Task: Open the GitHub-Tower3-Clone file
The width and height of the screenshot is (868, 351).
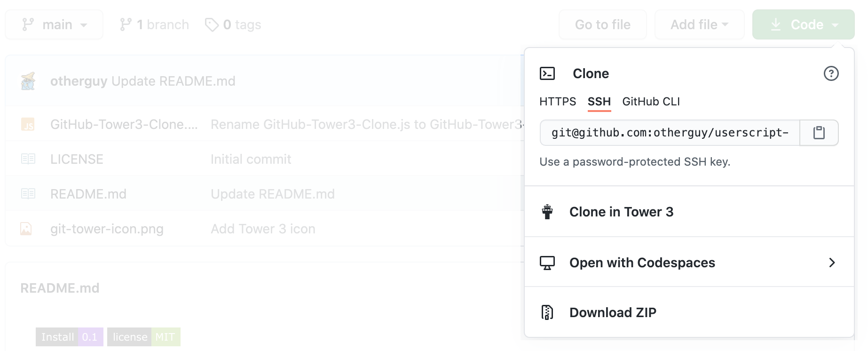Action: click(124, 124)
